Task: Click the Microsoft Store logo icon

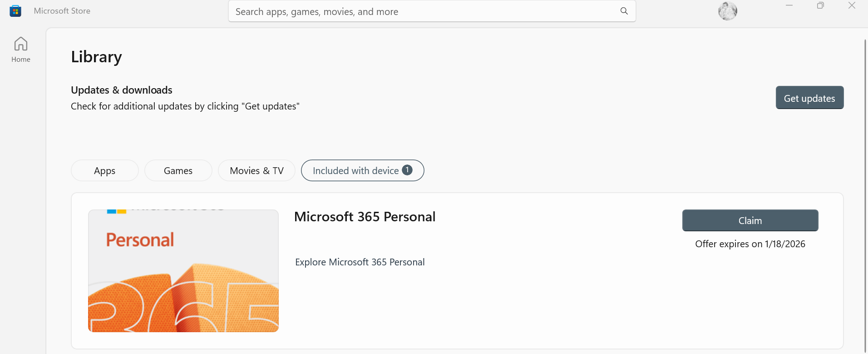Action: pos(15,11)
